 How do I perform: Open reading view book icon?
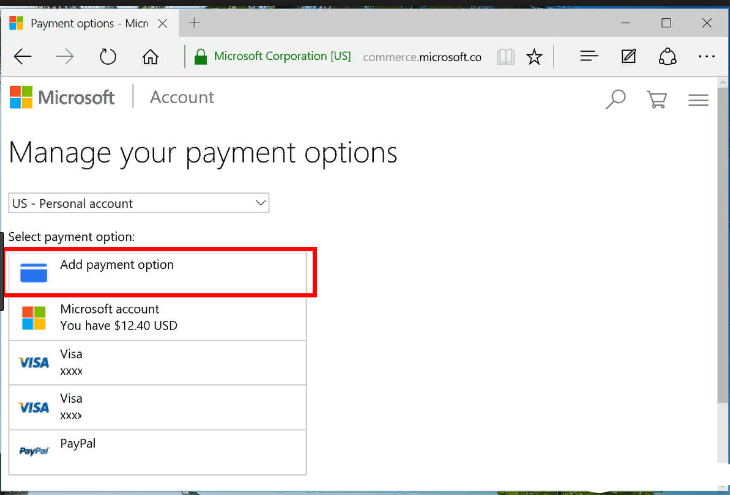pos(506,57)
